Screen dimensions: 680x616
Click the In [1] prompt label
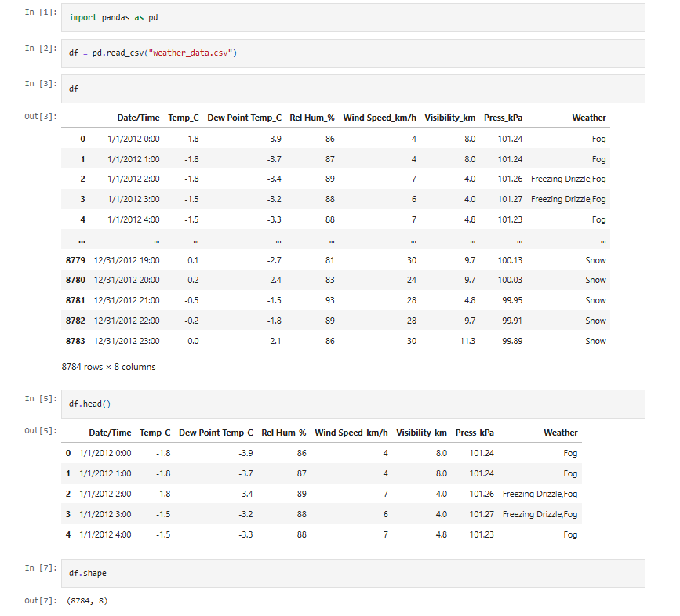tap(41, 12)
